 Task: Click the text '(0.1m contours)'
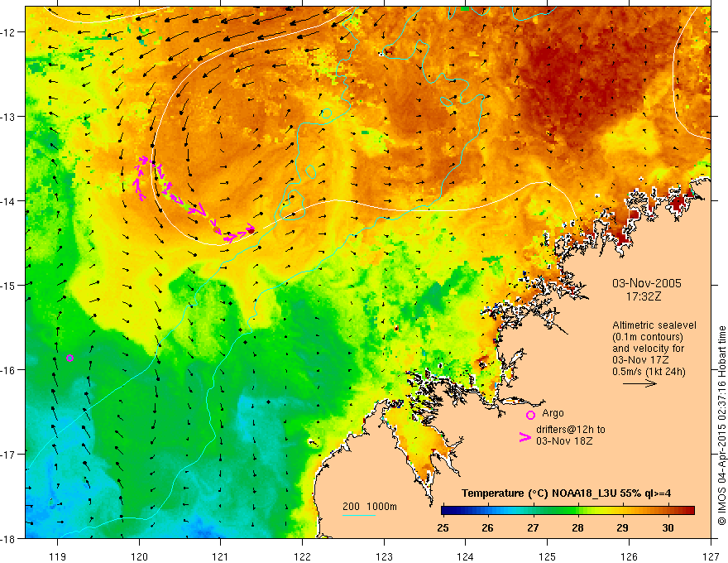[648, 337]
